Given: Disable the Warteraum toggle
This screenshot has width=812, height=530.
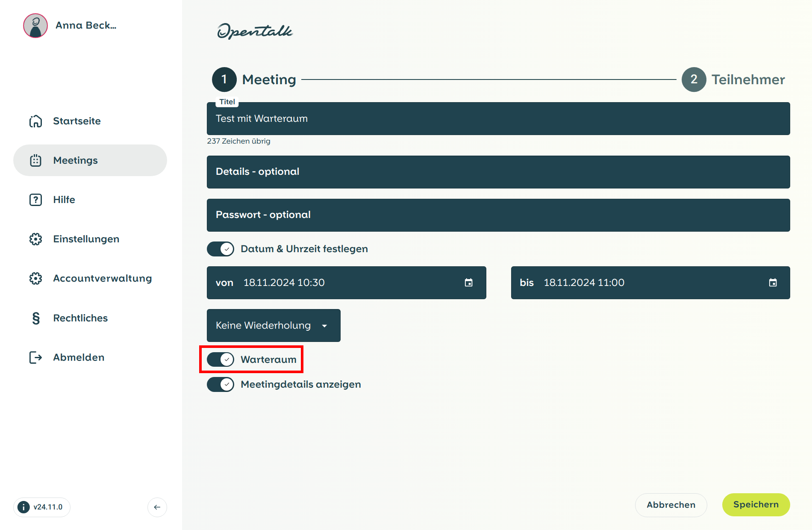Looking at the screenshot, I should [221, 359].
